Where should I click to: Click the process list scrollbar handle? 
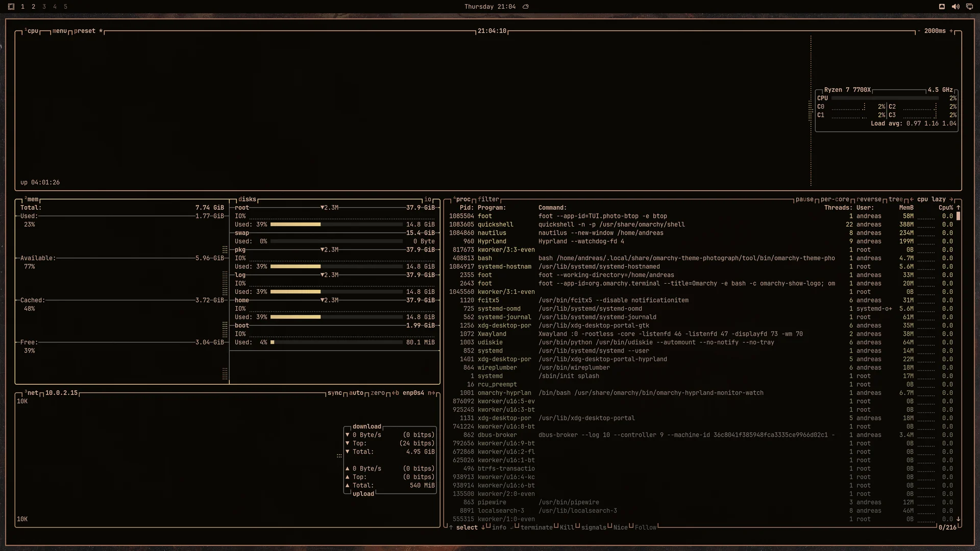(x=958, y=216)
